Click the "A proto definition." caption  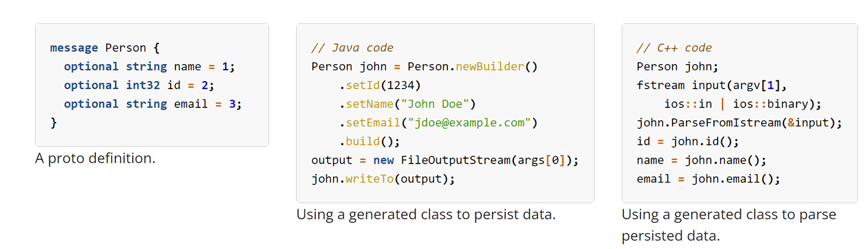click(95, 159)
